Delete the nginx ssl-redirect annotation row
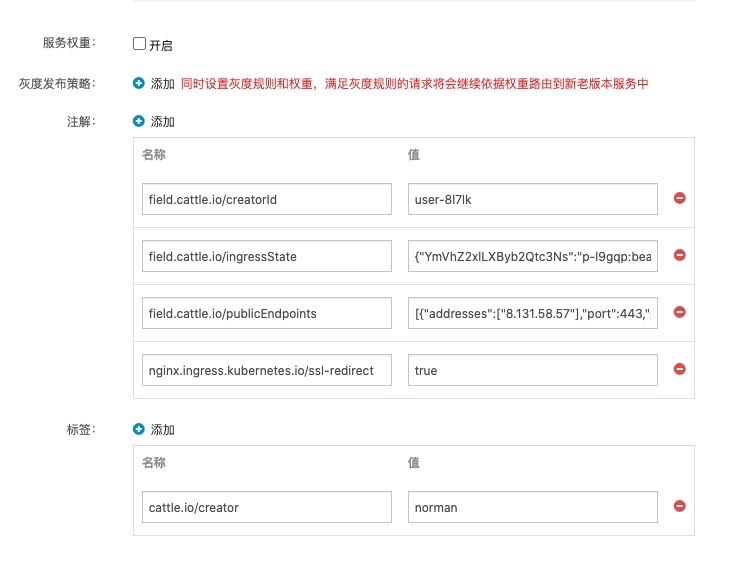 680,369
